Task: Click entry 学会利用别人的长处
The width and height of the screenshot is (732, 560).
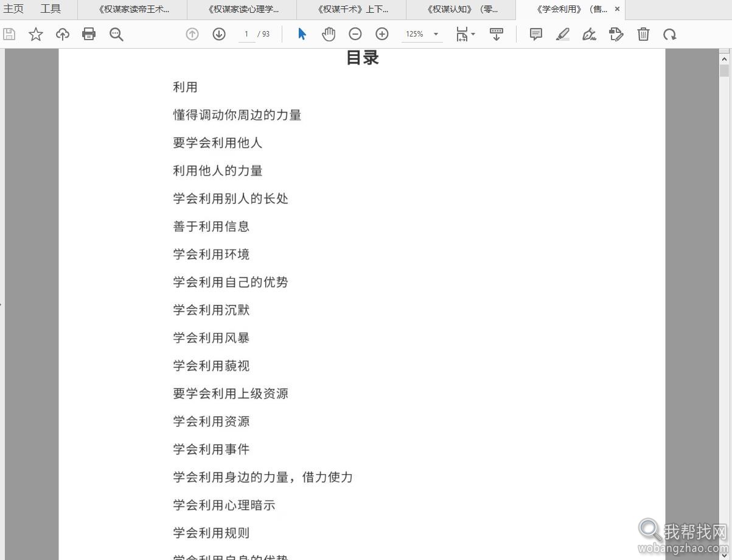Action: tap(231, 198)
